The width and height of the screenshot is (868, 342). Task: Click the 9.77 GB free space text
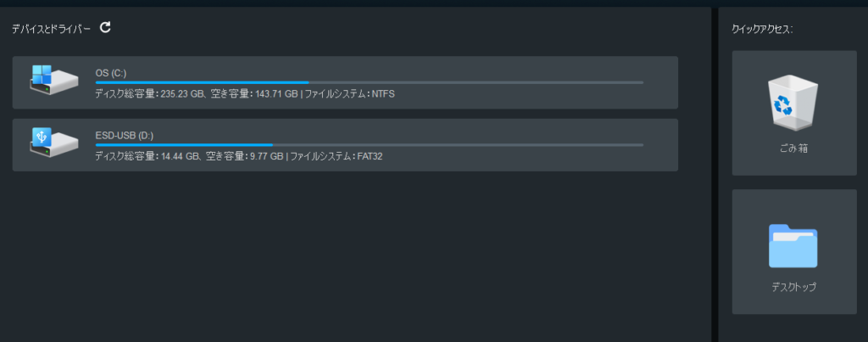(264, 156)
